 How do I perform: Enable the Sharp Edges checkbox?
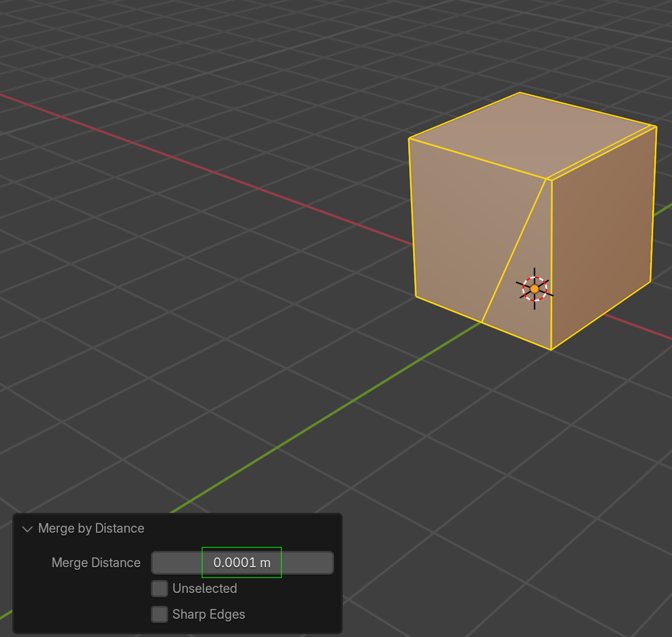(x=160, y=614)
